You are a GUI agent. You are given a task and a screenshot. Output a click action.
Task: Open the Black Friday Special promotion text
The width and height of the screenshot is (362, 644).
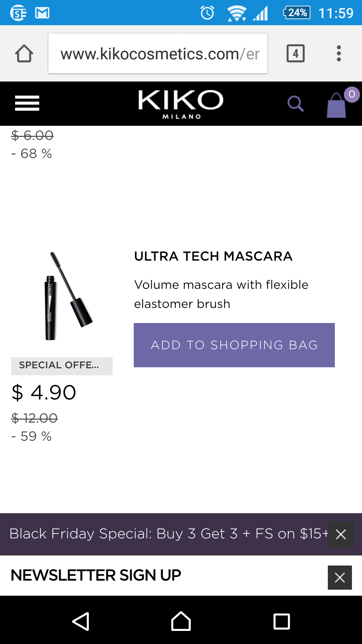pos(168,534)
